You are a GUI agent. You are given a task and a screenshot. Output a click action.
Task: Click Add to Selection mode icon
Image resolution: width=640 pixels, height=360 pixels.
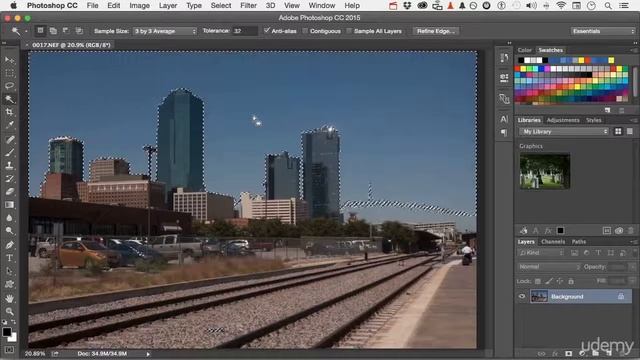click(53, 31)
